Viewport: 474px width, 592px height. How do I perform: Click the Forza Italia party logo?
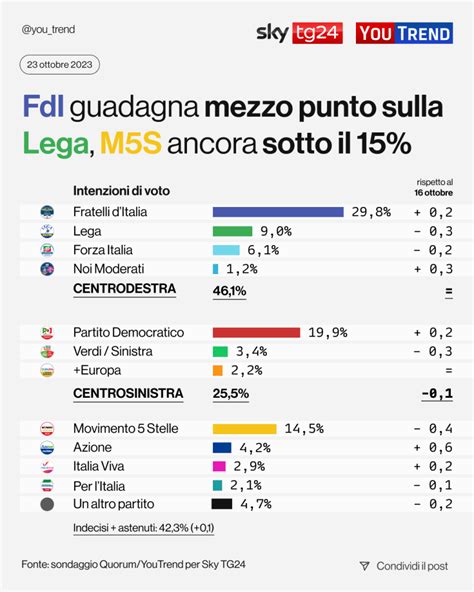(47, 250)
